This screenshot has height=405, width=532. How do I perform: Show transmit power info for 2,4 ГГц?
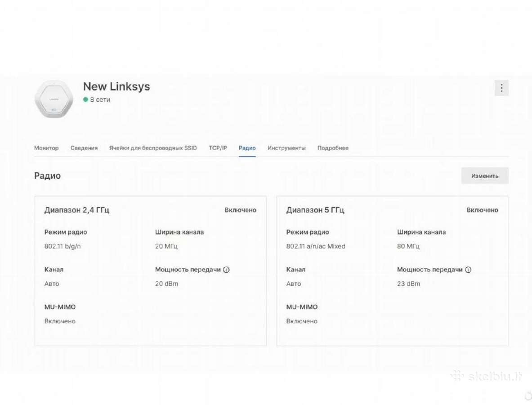pyautogui.click(x=226, y=270)
